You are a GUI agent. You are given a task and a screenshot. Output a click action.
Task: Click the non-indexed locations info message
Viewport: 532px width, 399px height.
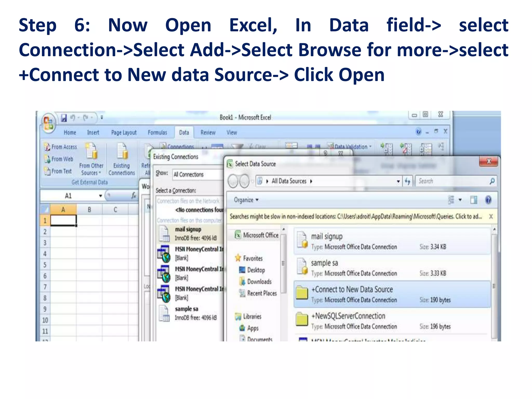[x=356, y=216]
